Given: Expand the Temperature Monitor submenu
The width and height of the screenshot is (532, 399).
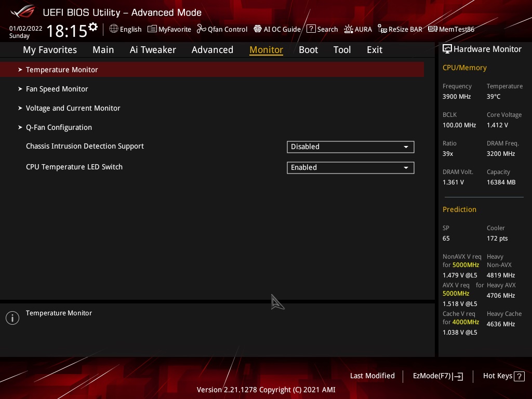Looking at the screenshot, I should (x=62, y=70).
